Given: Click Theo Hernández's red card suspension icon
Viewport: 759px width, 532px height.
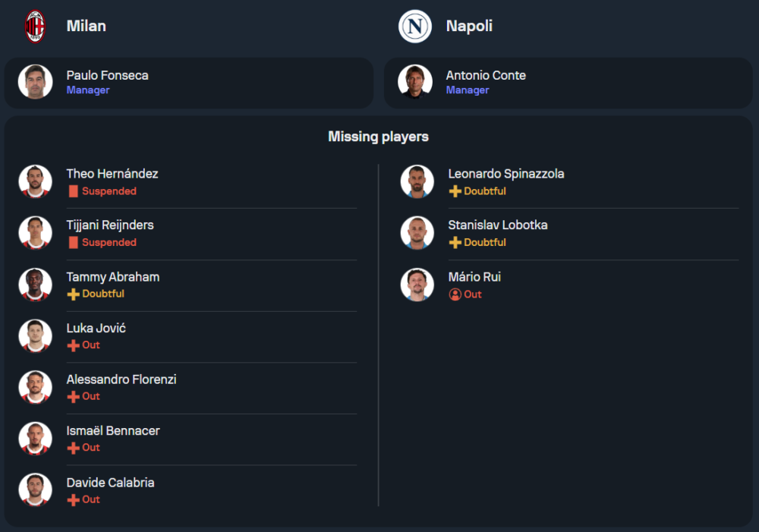Looking at the screenshot, I should pos(73,192).
